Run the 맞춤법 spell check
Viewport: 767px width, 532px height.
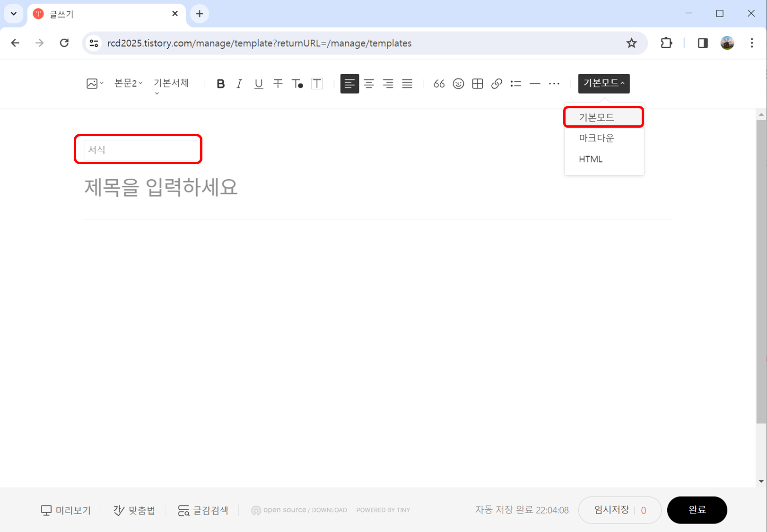(134, 510)
